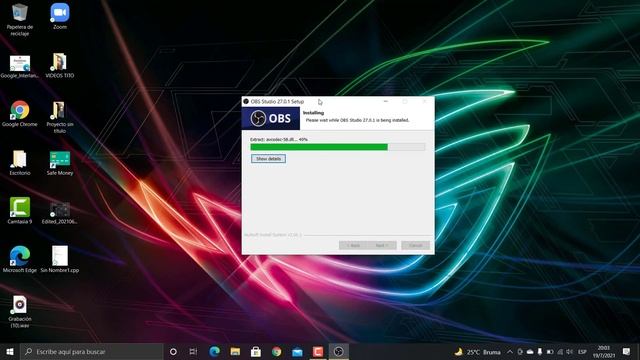
Task: Open Microsoft Store from the taskbar
Action: point(256,351)
